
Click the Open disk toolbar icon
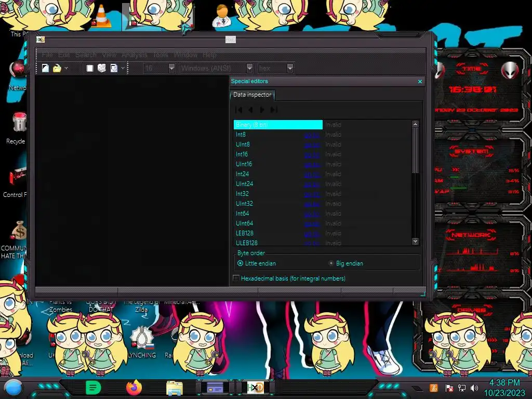101,68
